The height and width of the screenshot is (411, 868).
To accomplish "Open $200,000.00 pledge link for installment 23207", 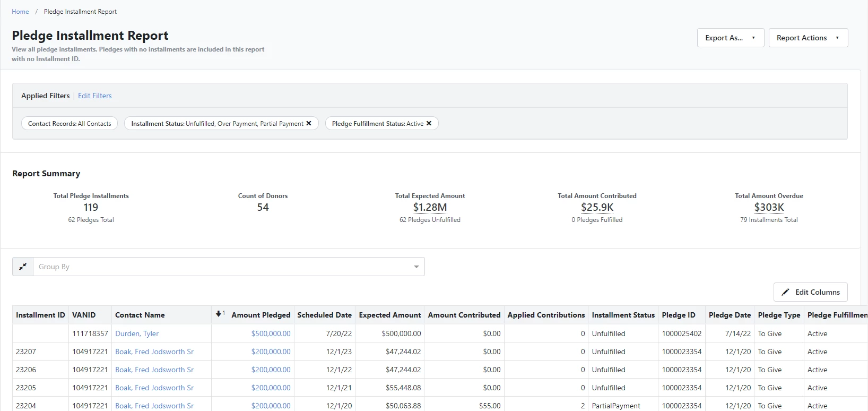I will [271, 352].
